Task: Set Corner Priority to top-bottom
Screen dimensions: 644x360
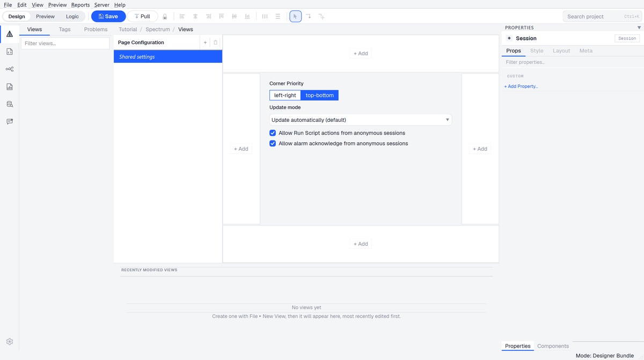Action: tap(319, 95)
